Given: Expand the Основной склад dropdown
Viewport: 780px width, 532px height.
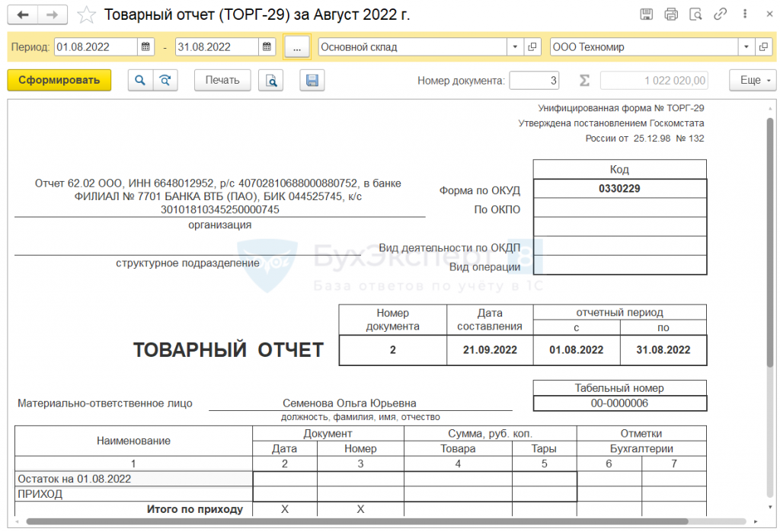Looking at the screenshot, I should click(x=515, y=46).
